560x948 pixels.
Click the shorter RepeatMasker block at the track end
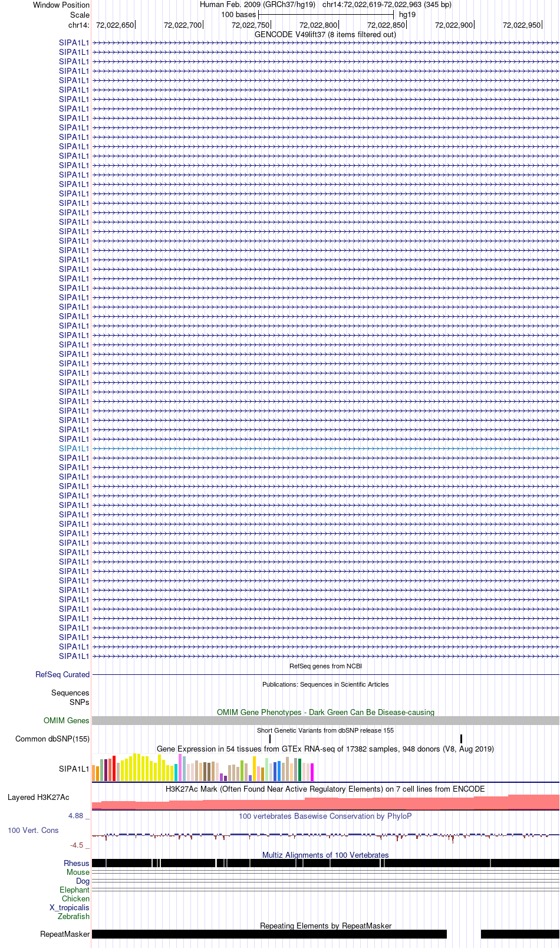point(520,934)
